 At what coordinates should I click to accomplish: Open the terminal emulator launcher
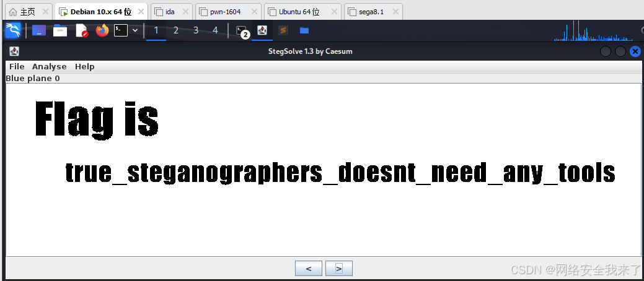click(121, 30)
